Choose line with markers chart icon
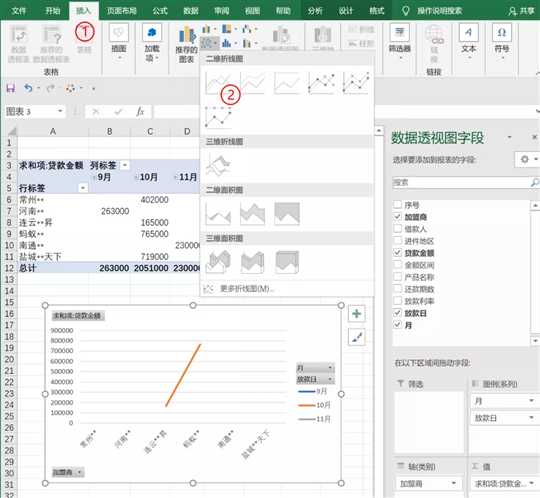The image size is (540, 498). tap(321, 83)
